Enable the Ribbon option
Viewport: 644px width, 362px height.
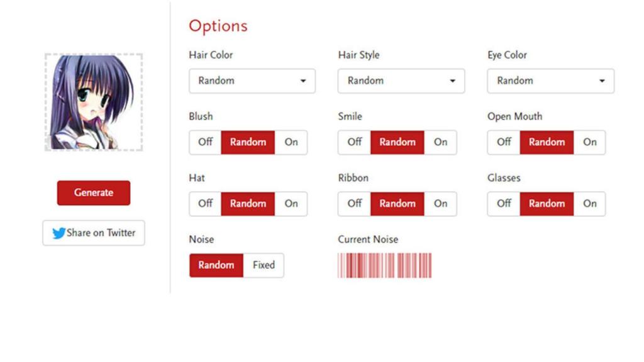pos(440,204)
